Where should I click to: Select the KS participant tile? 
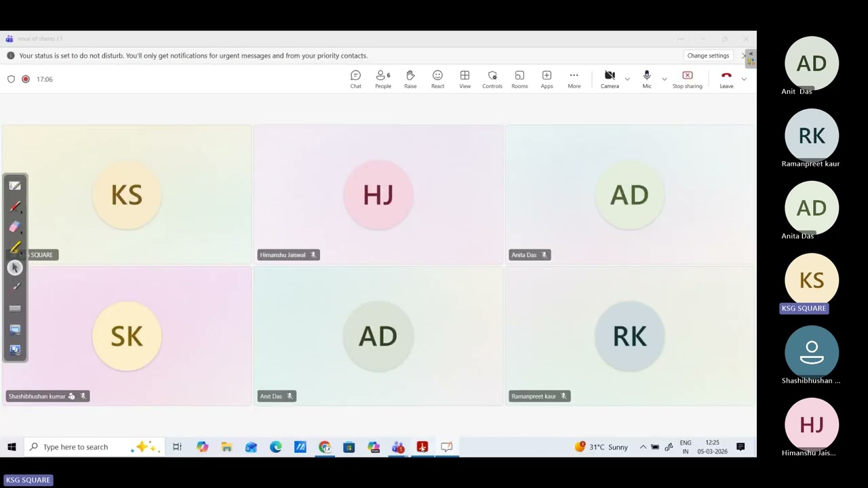(x=127, y=195)
